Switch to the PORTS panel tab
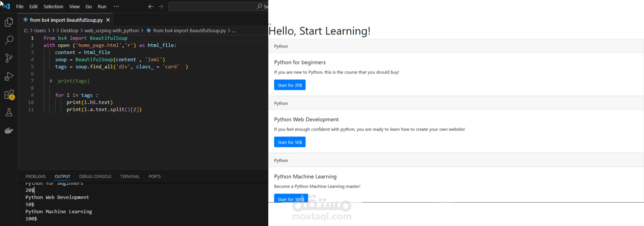 tap(154, 176)
